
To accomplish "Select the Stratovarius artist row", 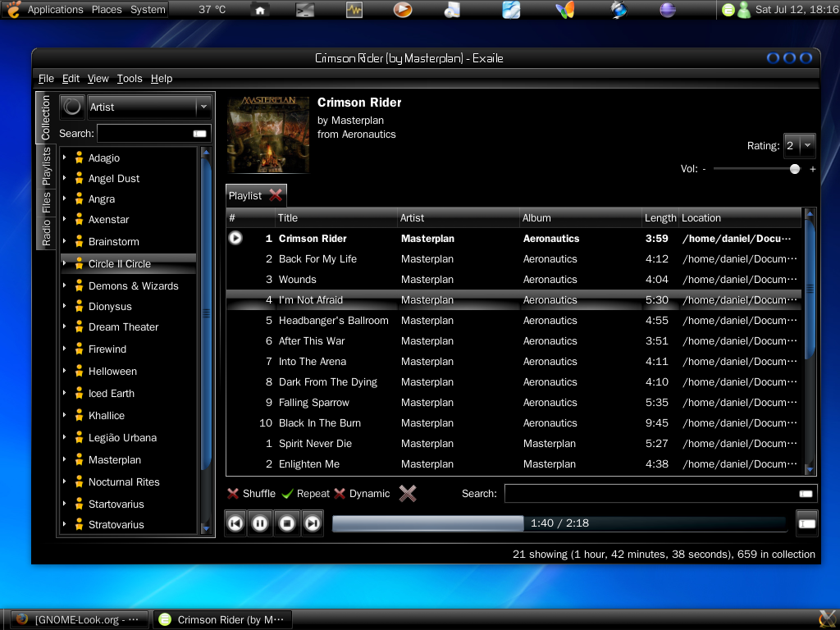I will [129, 524].
